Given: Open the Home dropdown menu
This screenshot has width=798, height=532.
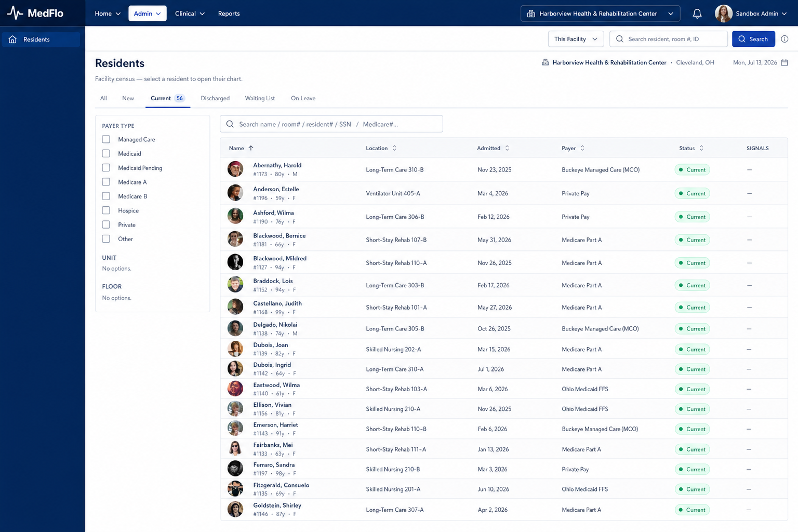Looking at the screenshot, I should (108, 14).
